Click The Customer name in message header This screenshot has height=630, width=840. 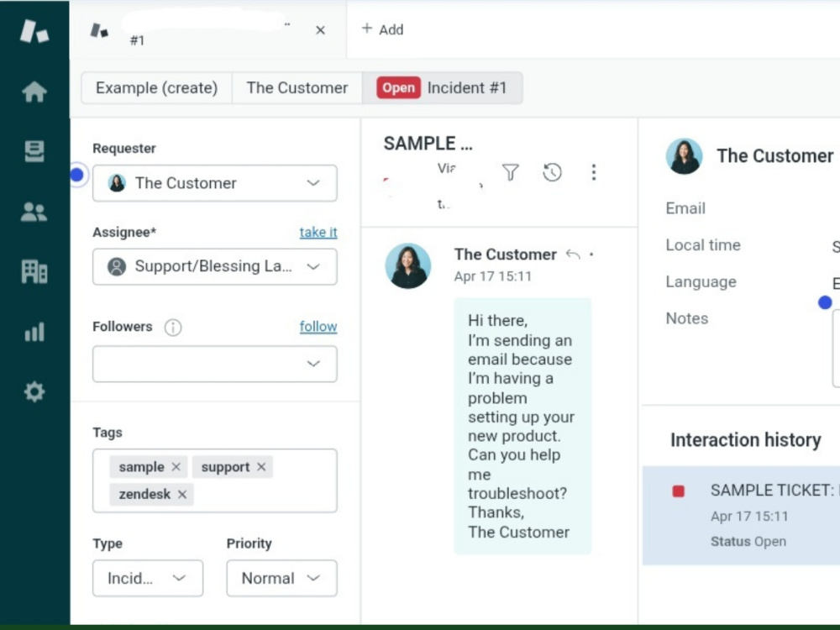(505, 255)
